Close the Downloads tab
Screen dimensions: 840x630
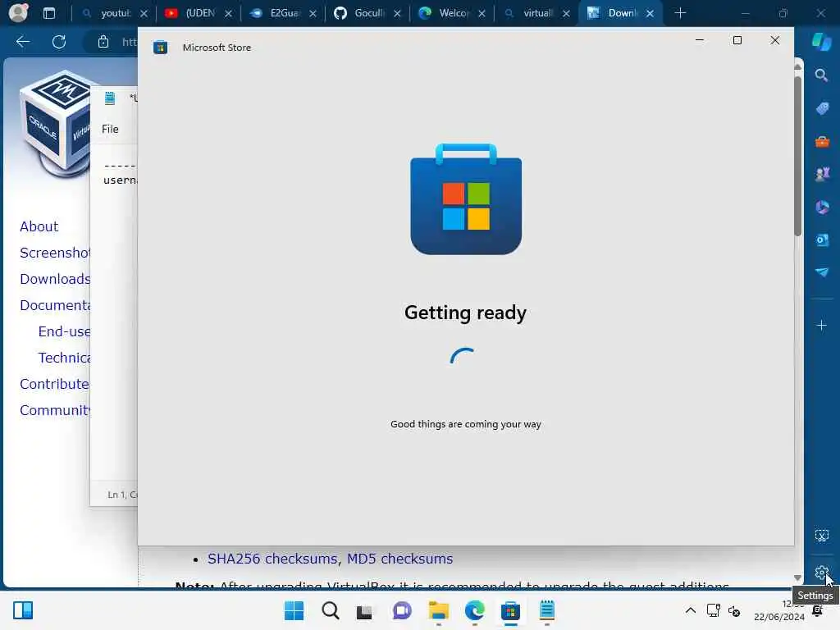coord(650,13)
